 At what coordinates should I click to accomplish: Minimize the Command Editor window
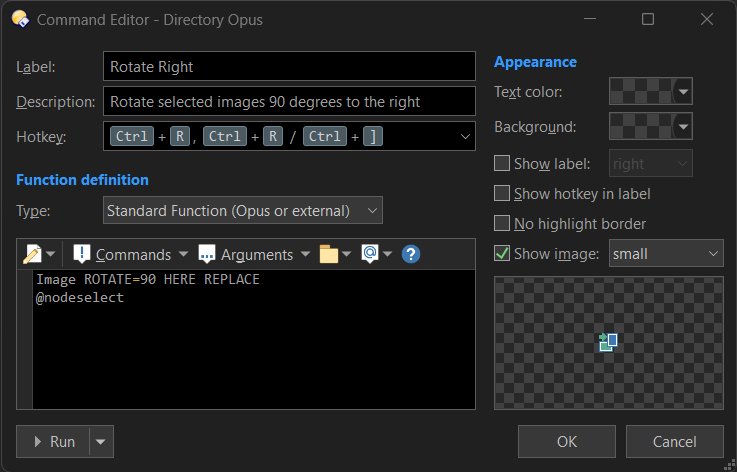coord(589,19)
